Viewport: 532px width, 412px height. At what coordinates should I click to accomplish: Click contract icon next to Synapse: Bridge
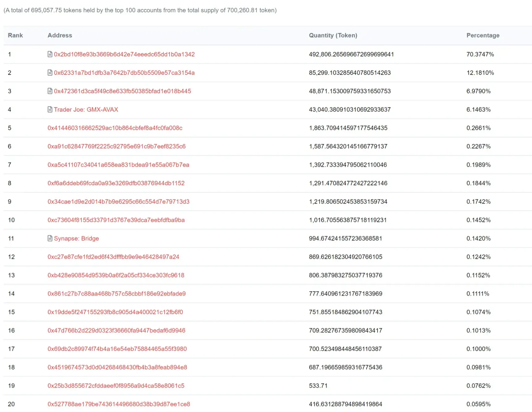(x=50, y=238)
